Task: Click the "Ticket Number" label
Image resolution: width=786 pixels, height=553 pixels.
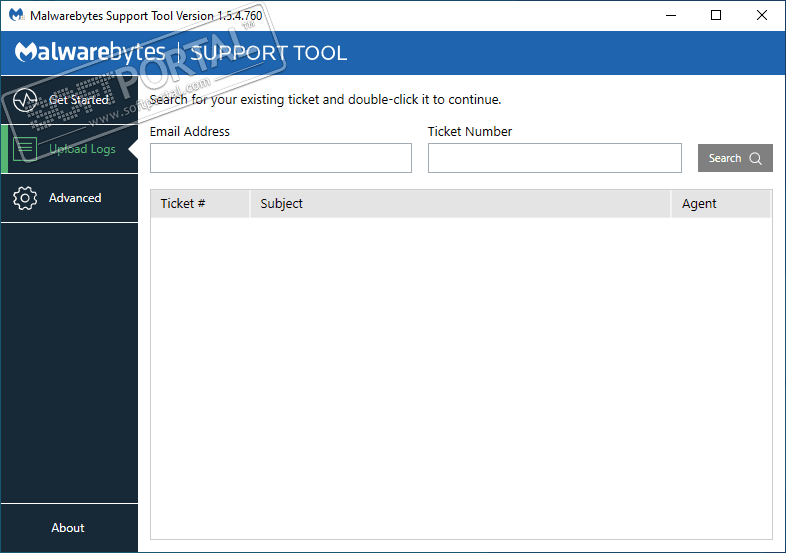Action: point(470,131)
